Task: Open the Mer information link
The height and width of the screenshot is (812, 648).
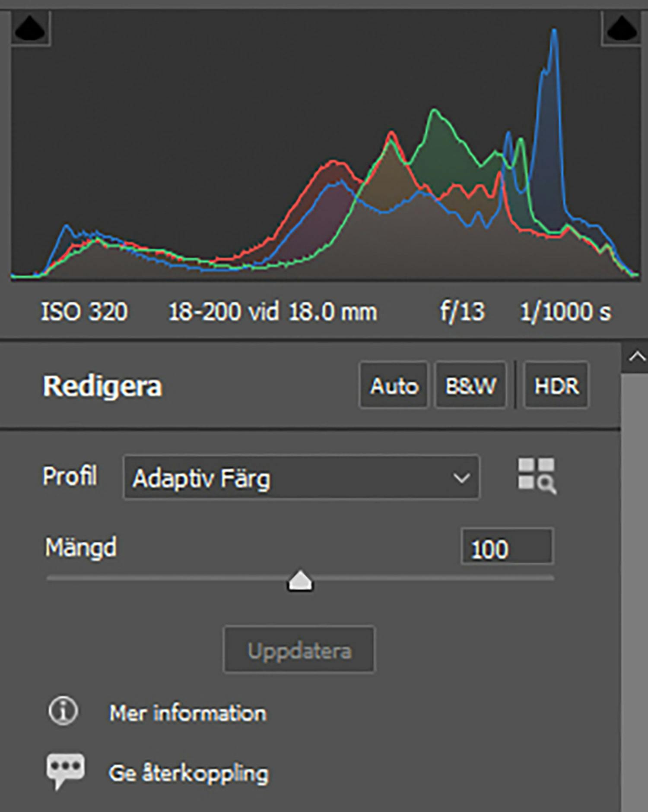Action: (x=187, y=713)
